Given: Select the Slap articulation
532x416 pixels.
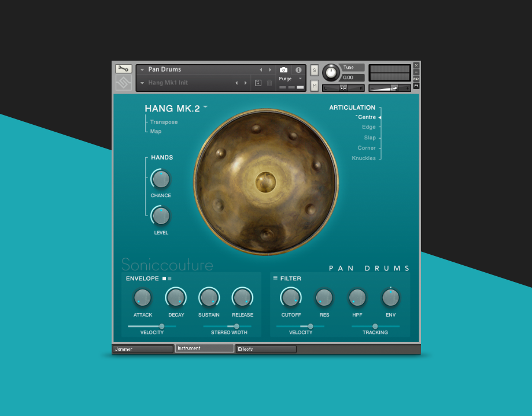Looking at the screenshot, I should click(x=370, y=138).
